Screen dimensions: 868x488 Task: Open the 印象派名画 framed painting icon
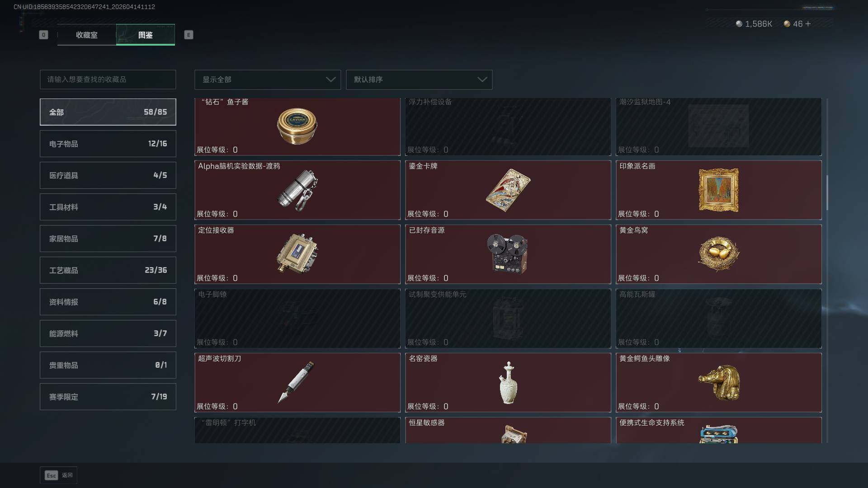click(x=719, y=190)
